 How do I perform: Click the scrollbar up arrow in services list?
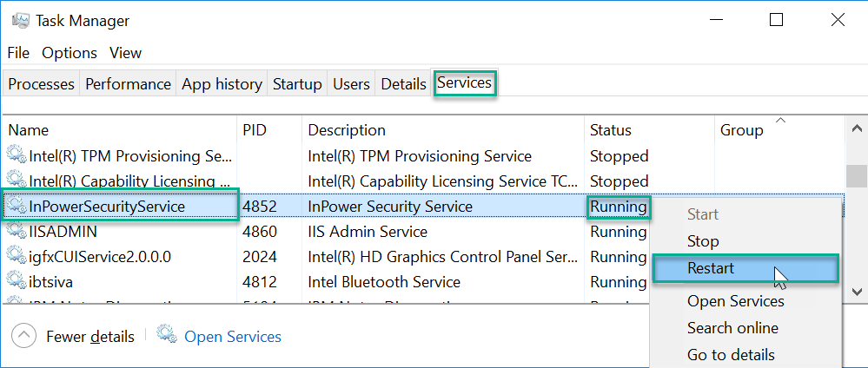point(855,128)
